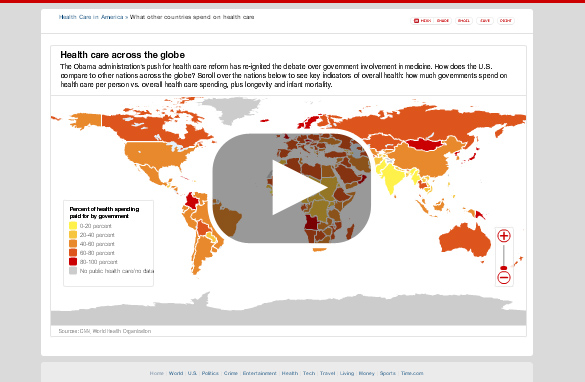Play the health care map video
585x382 pixels.
(x=292, y=188)
